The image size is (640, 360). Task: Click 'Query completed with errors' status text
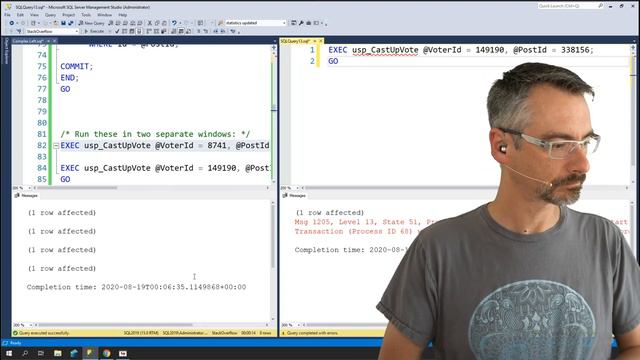coord(312,333)
